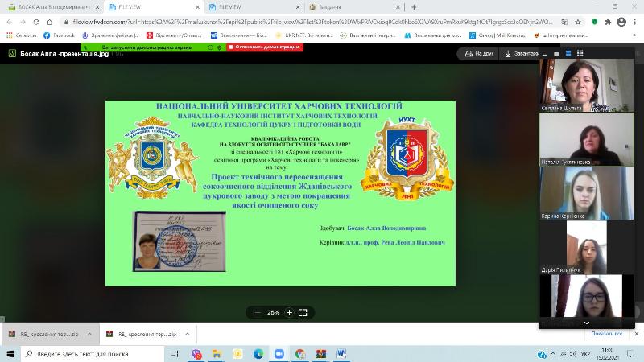Open Google Chrome from the taskbar
Viewport: 644px width, 362px height.
pyautogui.click(x=299, y=354)
